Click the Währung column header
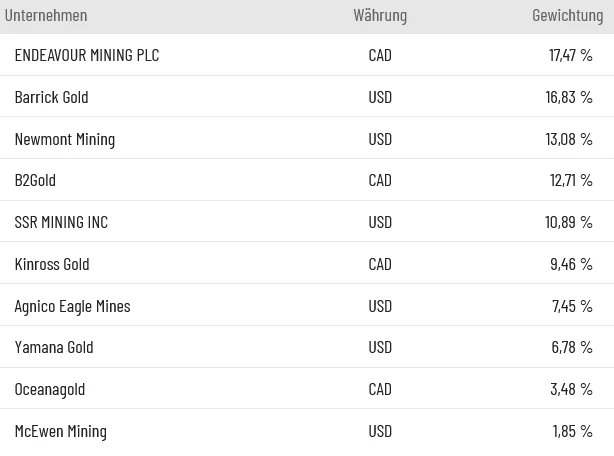The height and width of the screenshot is (456, 614). point(380,15)
